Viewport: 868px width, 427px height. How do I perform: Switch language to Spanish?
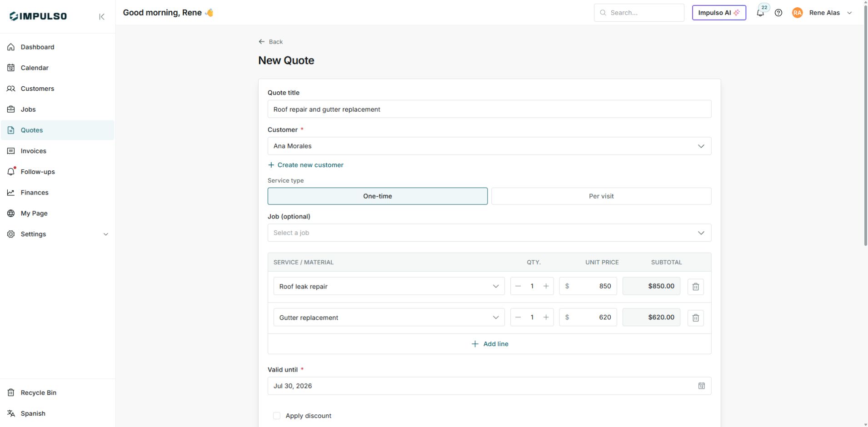click(x=57, y=414)
